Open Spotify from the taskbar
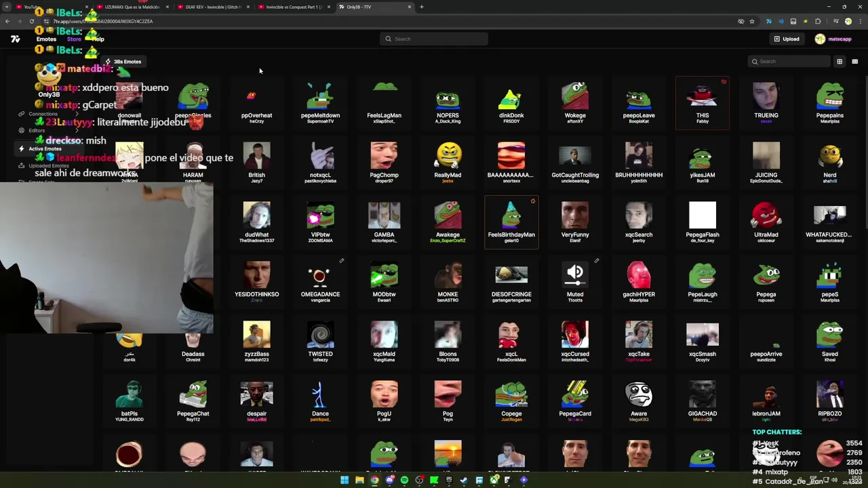 tap(404, 480)
